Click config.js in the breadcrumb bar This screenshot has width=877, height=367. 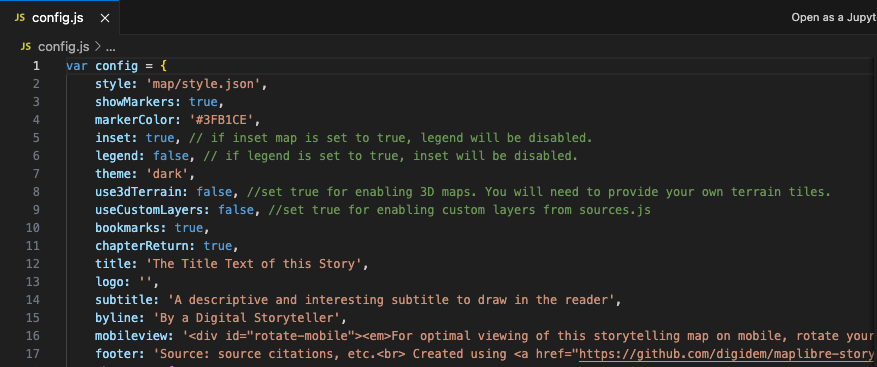[63, 46]
